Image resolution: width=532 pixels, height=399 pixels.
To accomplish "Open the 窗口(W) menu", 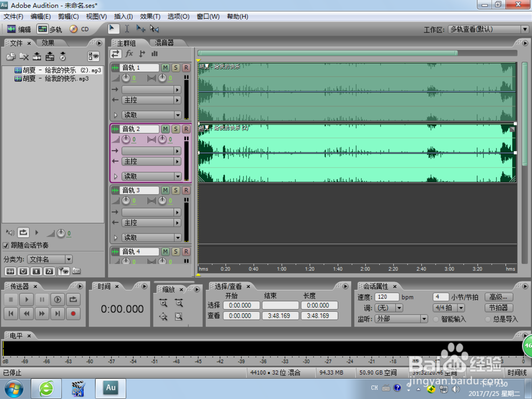I will pyautogui.click(x=208, y=16).
